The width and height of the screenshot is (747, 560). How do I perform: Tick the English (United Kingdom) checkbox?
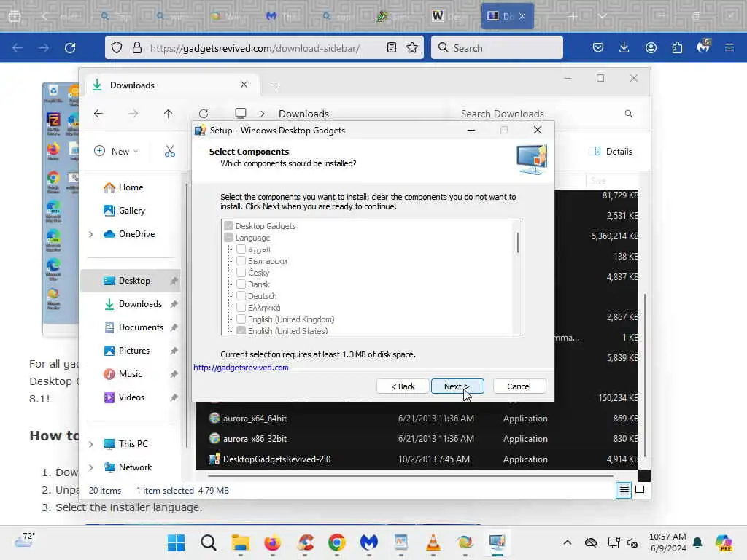[x=241, y=319]
